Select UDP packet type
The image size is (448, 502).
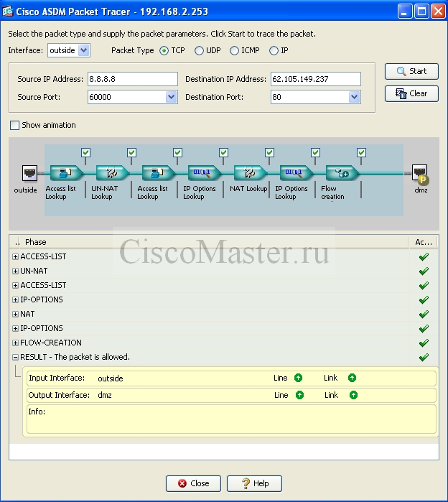[x=199, y=50]
